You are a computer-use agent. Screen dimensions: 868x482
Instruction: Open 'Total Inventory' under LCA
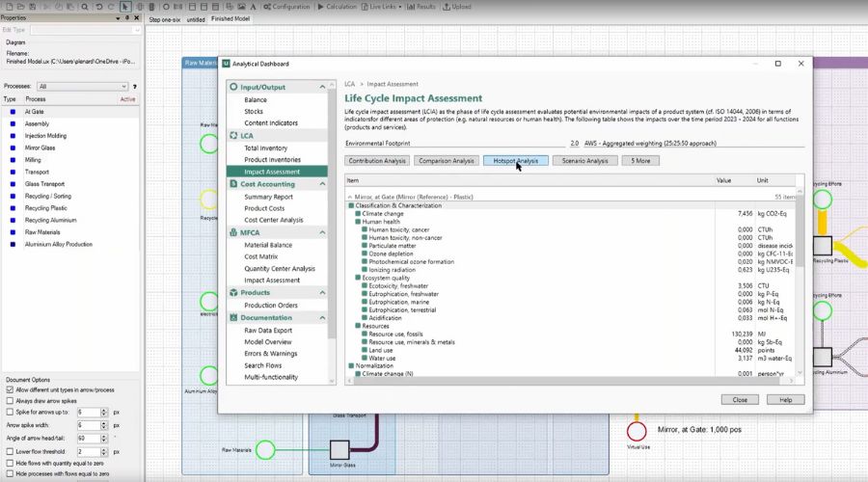coord(266,148)
